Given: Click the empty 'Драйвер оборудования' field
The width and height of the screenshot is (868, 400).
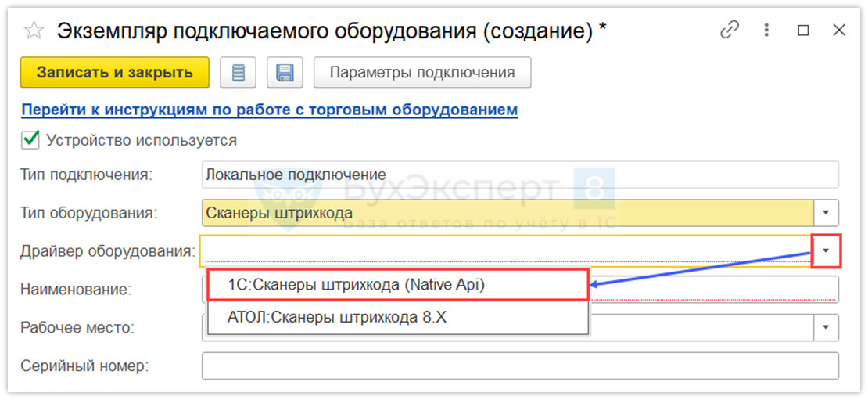Looking at the screenshot, I should (505, 251).
